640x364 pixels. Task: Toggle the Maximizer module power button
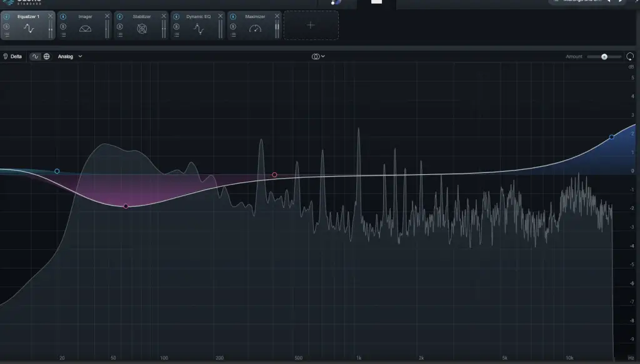pos(233,17)
